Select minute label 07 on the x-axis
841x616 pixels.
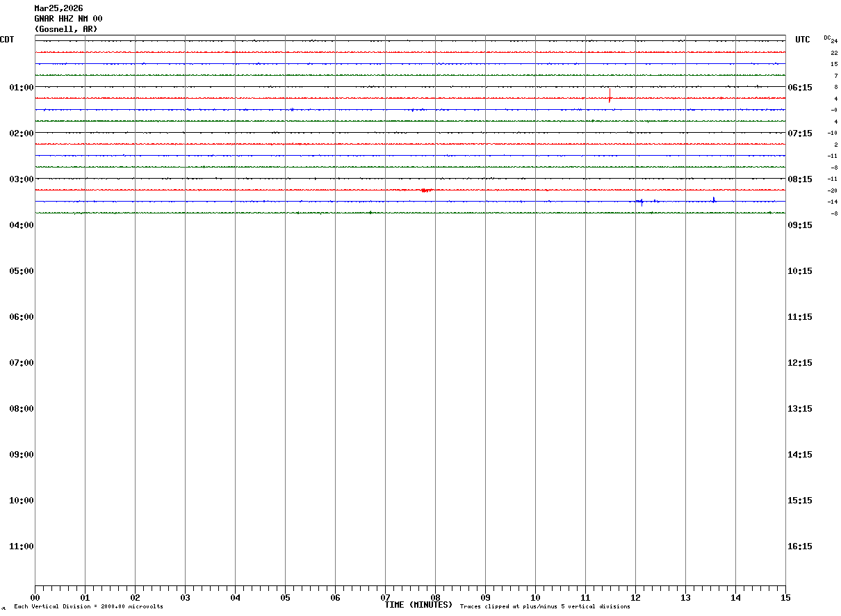(385, 597)
